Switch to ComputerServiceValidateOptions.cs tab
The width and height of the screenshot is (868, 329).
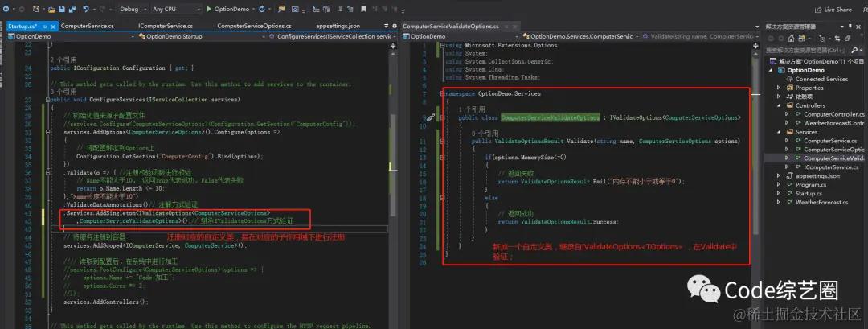click(451, 26)
